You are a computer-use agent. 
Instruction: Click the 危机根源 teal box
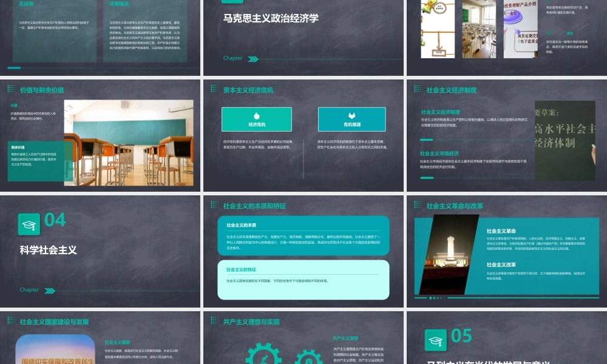tap(352, 119)
